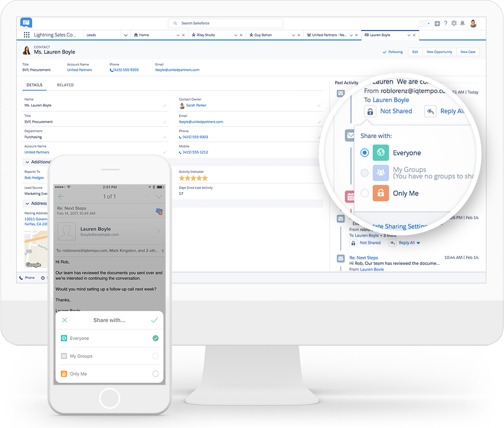Click the mobile number (415) 555-1212
The width and height of the screenshot is (504, 428).
tap(195, 152)
